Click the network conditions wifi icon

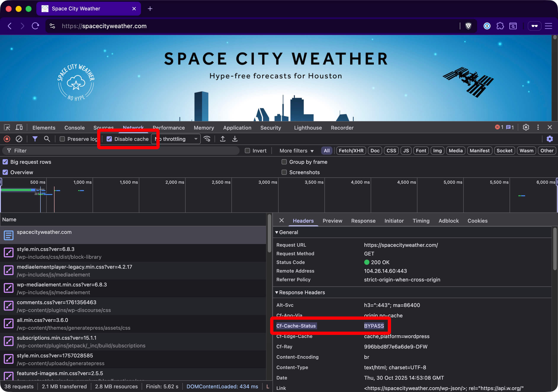(x=207, y=139)
